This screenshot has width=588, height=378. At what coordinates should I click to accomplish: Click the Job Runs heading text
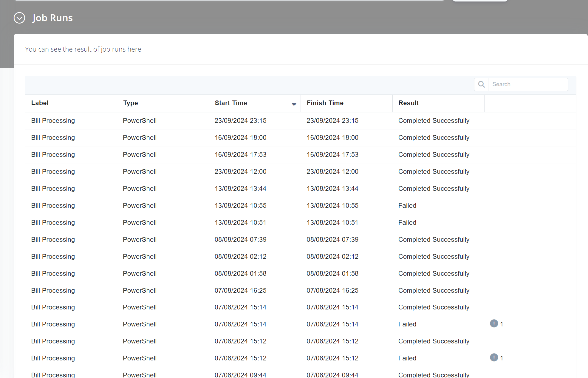[52, 18]
